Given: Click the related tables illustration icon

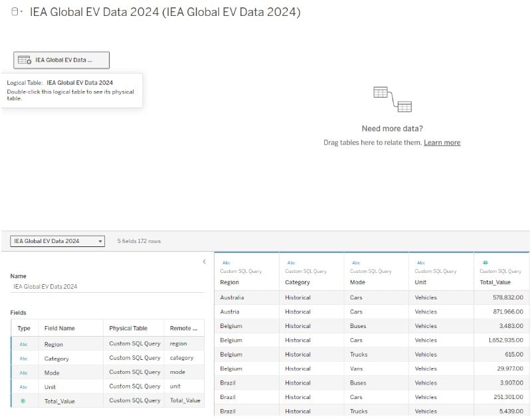Looking at the screenshot, I should coord(393,100).
